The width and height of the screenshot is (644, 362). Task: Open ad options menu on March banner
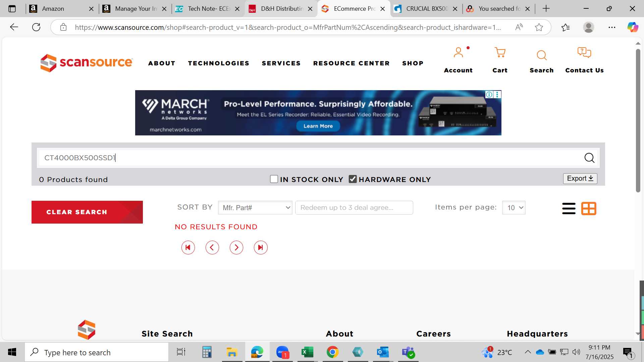(497, 95)
